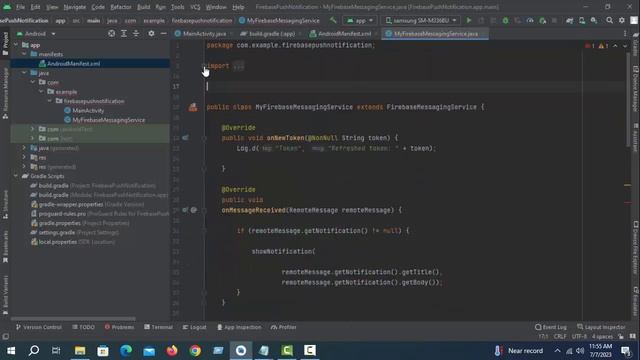Screen dimensions: 640x360
Task: Open the Device Manager toolbar icon
Action: coord(582,20)
